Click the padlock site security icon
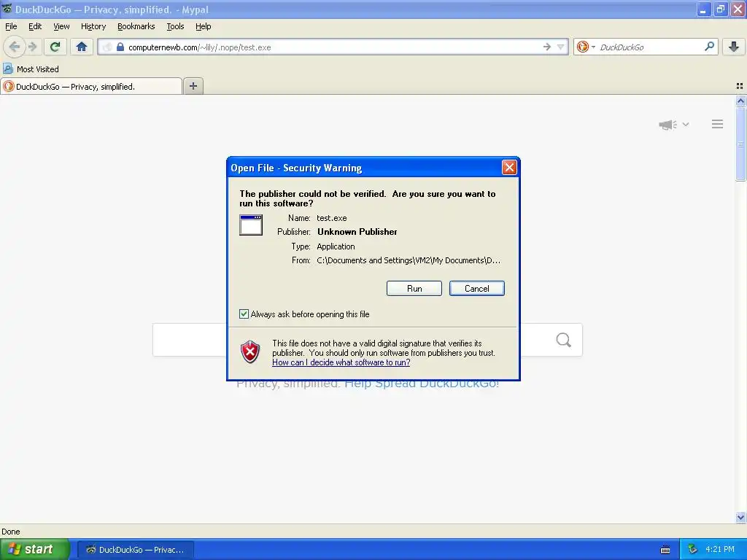This screenshot has width=747, height=560. (120, 47)
